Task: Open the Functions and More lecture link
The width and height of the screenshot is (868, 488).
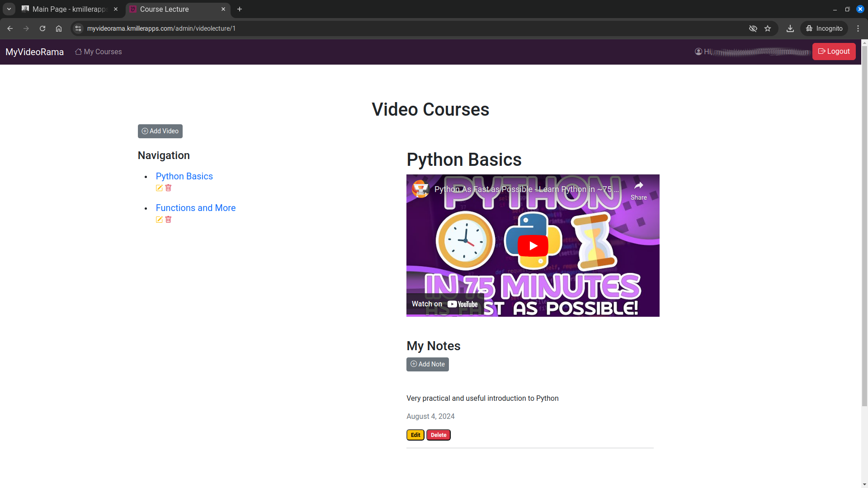Action: (195, 208)
